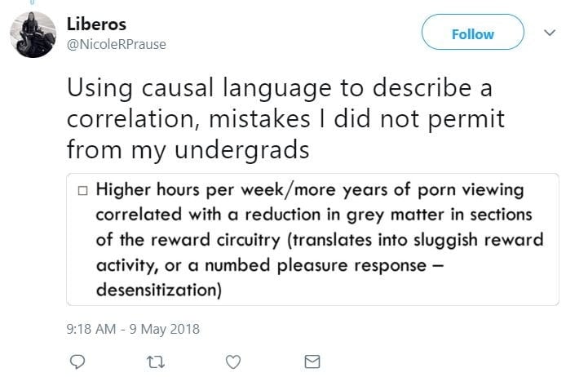This screenshot has height=377, width=588.
Task: Click the square bullet in the quoted image
Action: [x=82, y=193]
